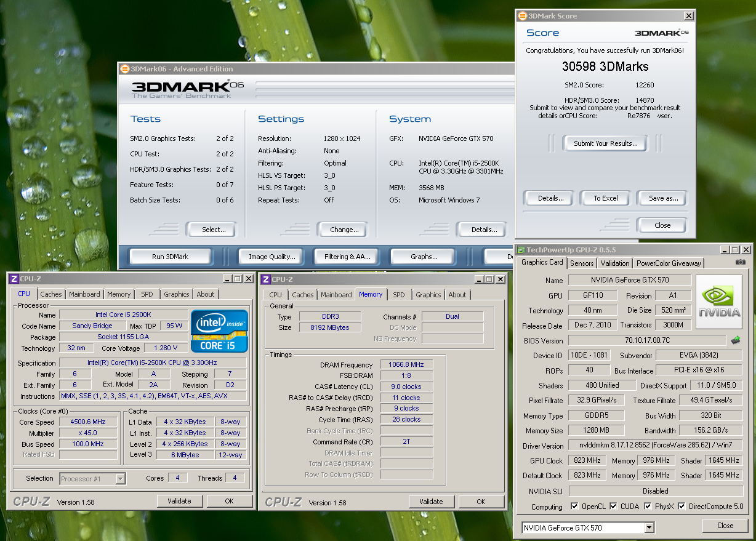Toggle the DirectCompute 5.0 checkbox
Image resolution: width=756 pixels, height=541 pixels.
[682, 507]
